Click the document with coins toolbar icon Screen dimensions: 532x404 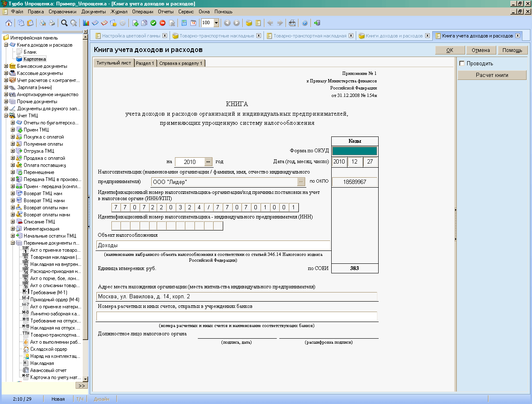113,23
